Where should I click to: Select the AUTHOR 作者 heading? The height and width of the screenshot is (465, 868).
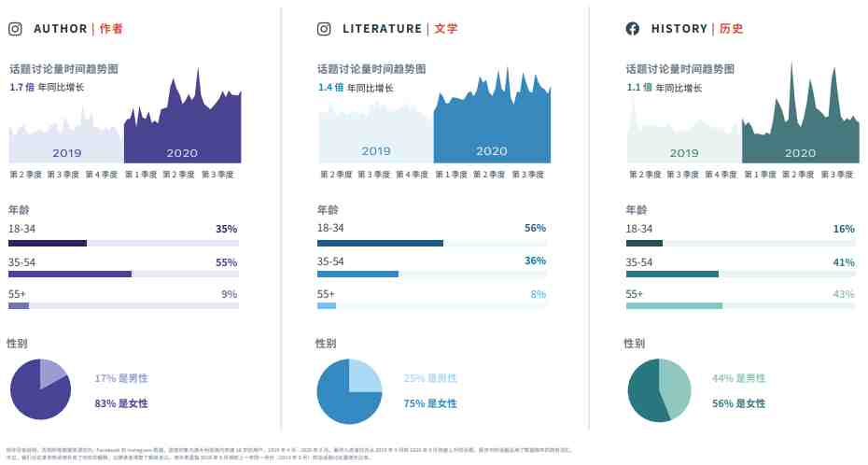coord(78,29)
